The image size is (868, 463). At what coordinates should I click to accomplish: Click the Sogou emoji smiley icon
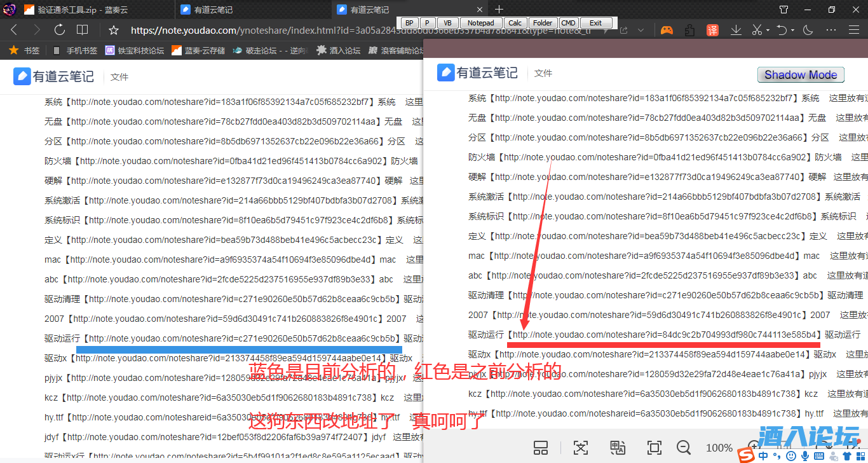790,456
